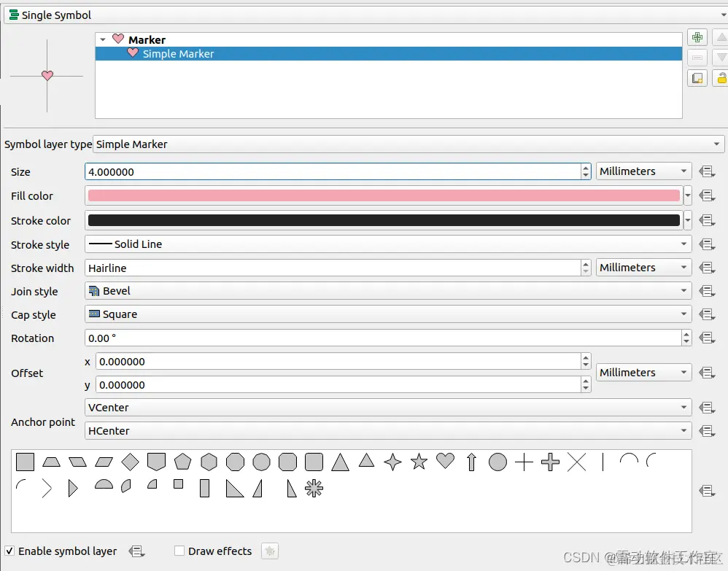728x571 pixels.
Task: Select the five-point star marker shape
Action: (x=419, y=462)
